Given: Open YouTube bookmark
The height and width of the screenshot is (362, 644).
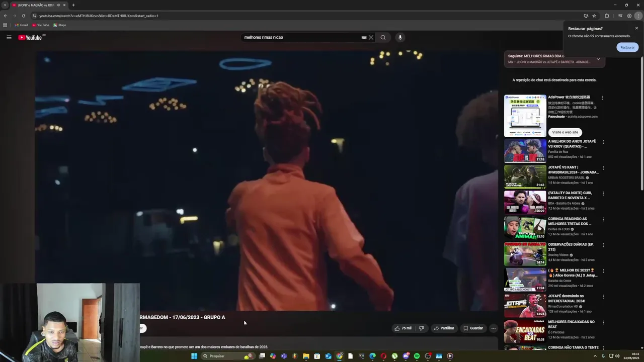Looking at the screenshot, I should [41, 25].
